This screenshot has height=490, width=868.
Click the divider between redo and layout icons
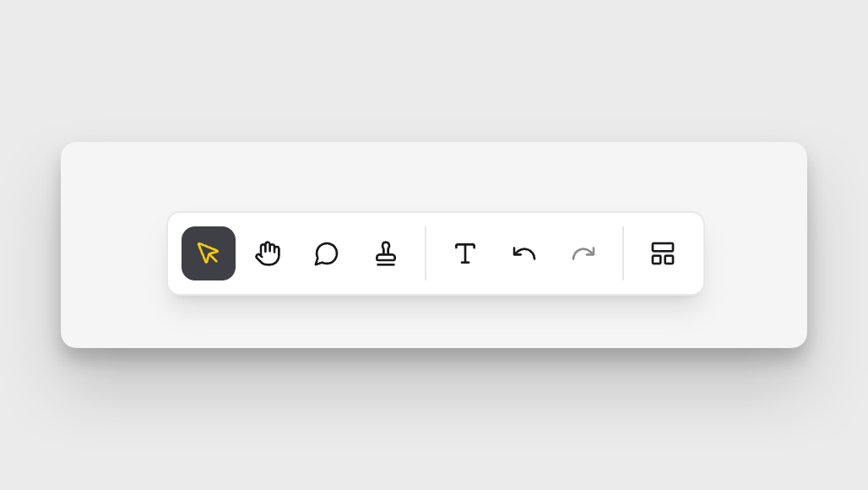click(623, 253)
